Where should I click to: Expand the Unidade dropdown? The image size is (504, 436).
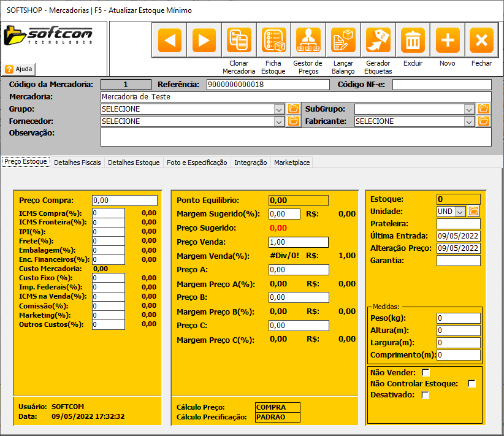(x=459, y=212)
